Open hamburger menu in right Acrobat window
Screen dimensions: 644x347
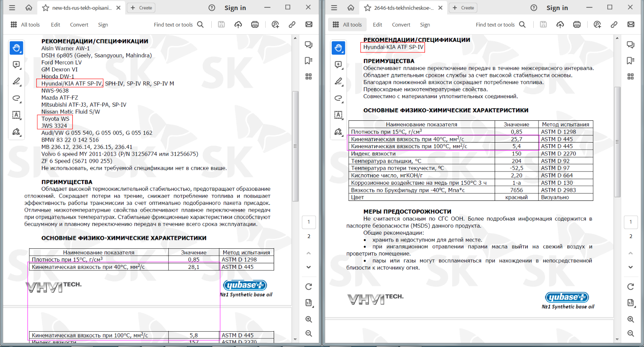(334, 8)
